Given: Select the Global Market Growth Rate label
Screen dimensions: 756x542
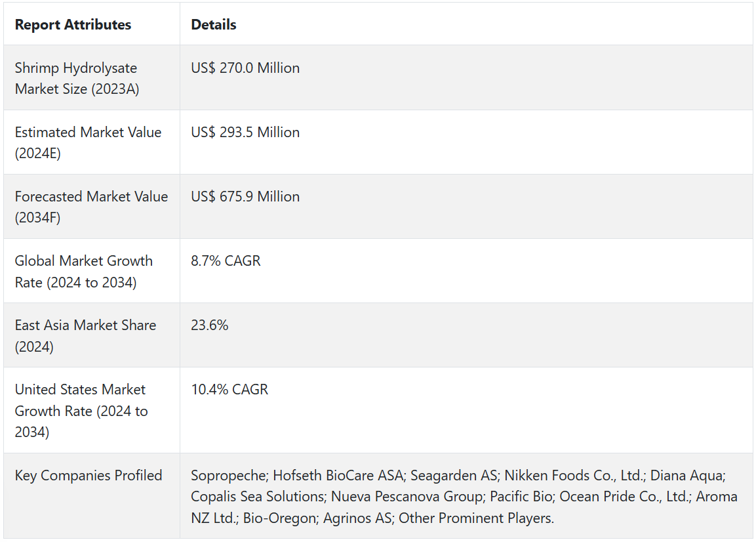Looking at the screenshot, I should [x=83, y=271].
